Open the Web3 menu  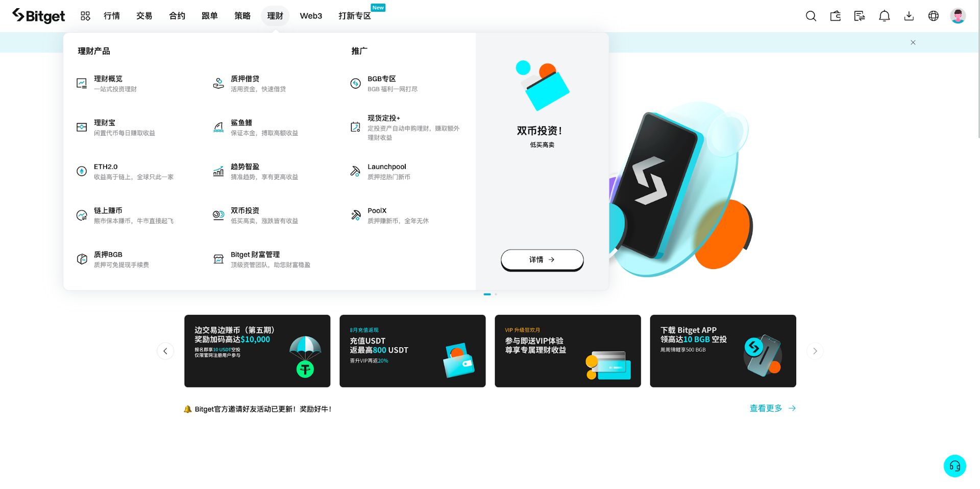point(311,16)
